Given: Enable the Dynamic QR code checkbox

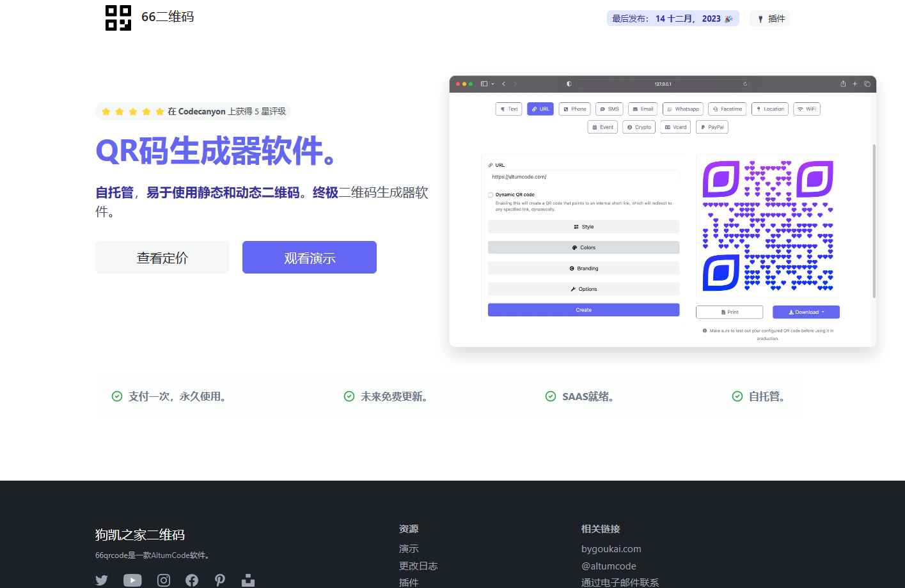Looking at the screenshot, I should [491, 195].
